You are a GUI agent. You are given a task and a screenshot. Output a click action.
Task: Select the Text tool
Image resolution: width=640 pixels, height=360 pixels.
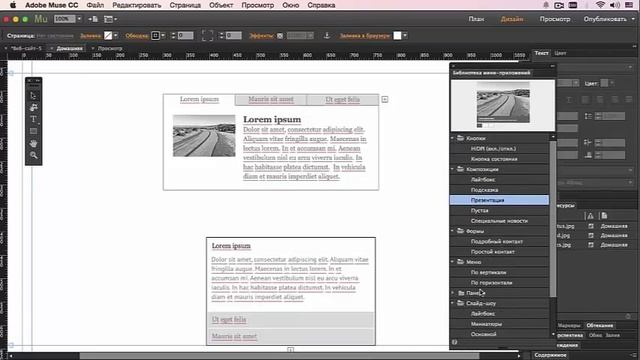33,119
